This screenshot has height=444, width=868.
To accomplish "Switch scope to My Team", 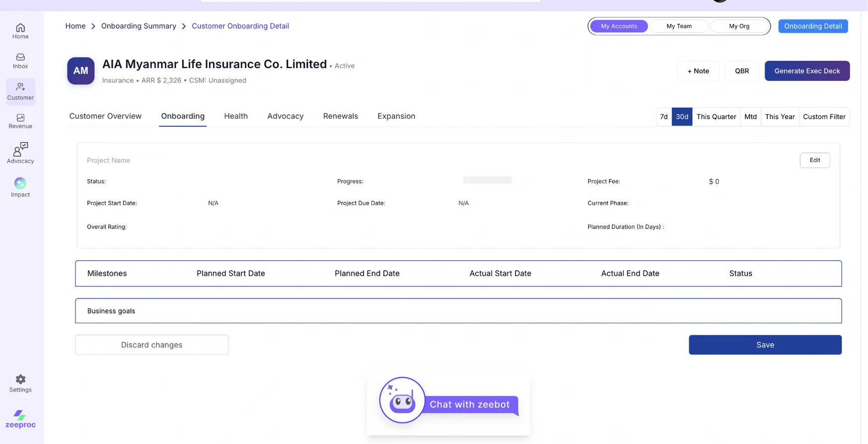I will pos(678,26).
